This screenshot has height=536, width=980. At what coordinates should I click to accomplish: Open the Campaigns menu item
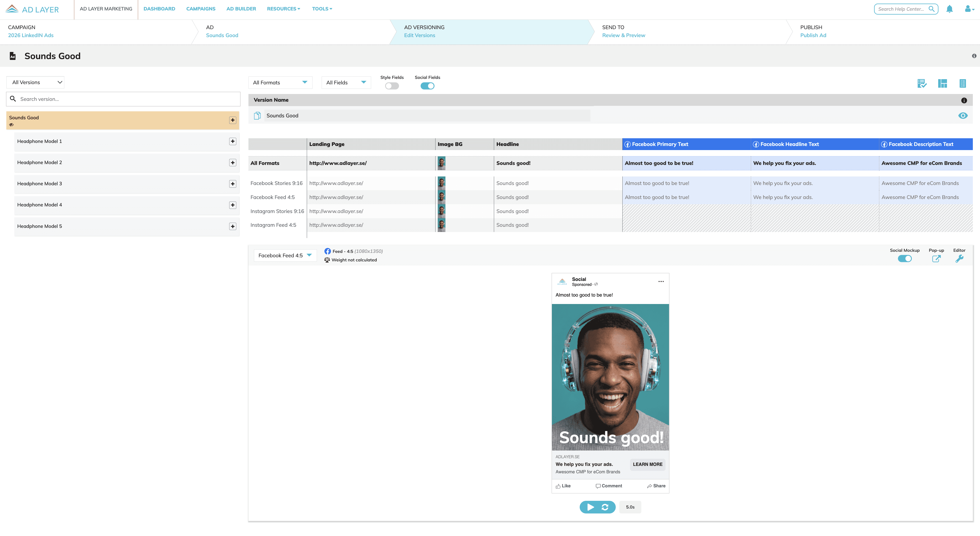pos(201,9)
